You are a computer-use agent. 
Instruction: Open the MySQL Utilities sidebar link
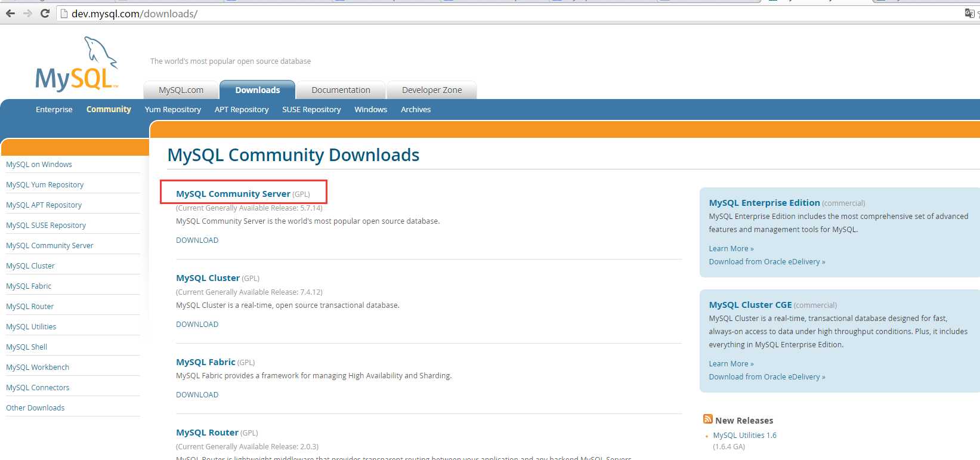coord(31,326)
